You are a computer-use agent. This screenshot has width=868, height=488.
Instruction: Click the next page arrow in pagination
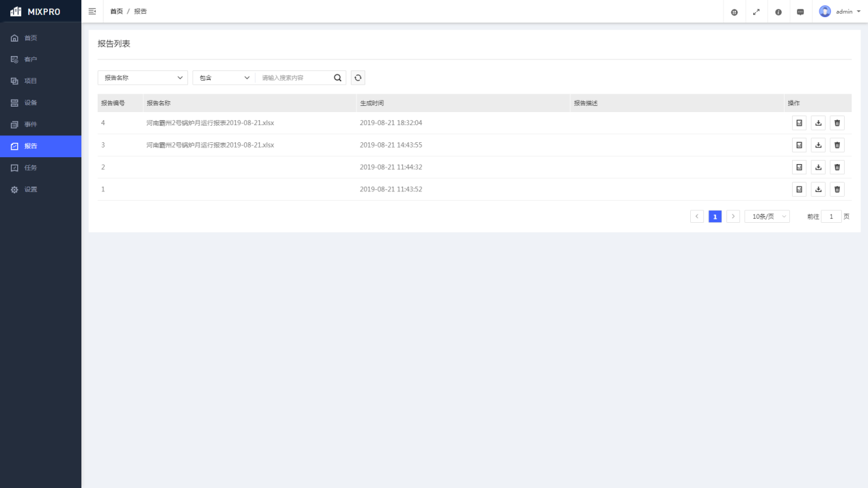point(733,217)
